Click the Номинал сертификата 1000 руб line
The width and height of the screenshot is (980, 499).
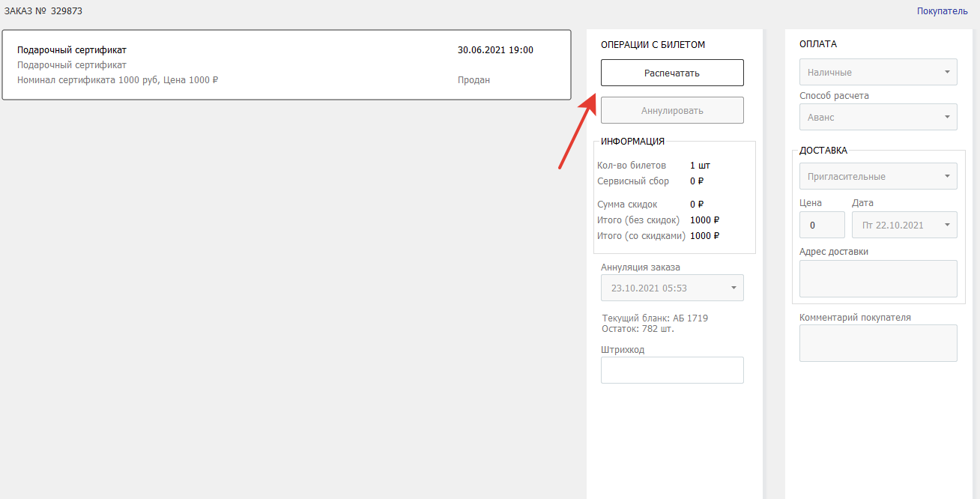118,80
